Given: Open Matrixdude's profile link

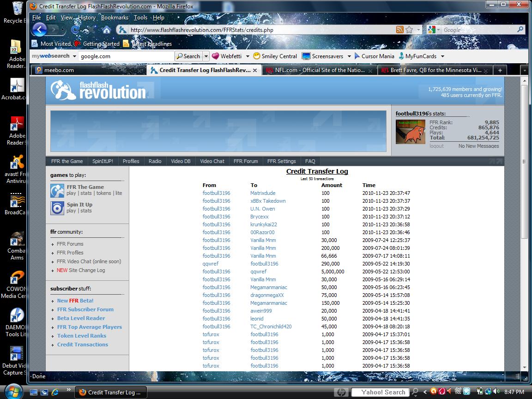Looking at the screenshot, I should tap(263, 193).
